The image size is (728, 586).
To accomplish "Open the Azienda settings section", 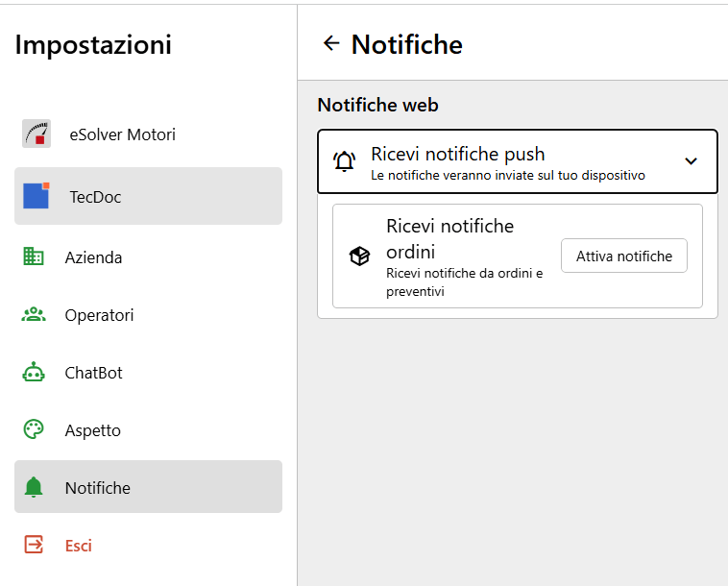I will [x=148, y=256].
